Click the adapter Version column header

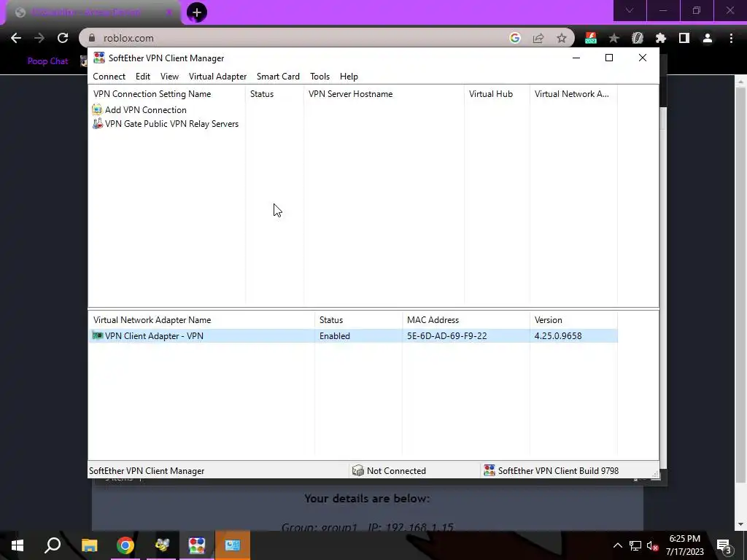coord(573,320)
